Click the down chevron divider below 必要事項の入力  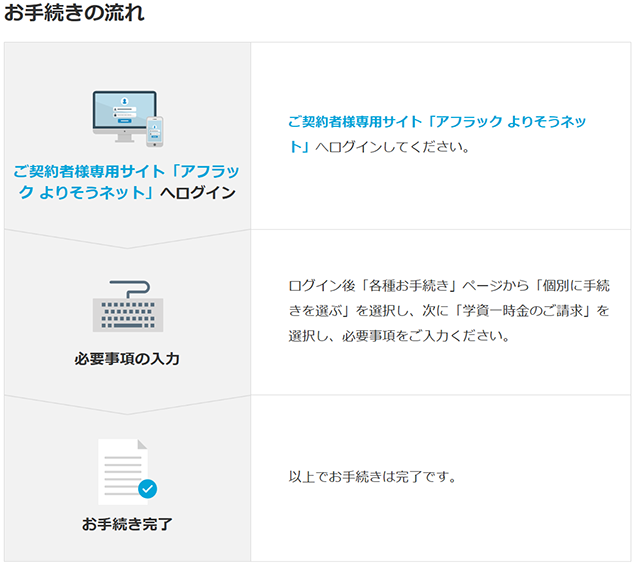127,405
